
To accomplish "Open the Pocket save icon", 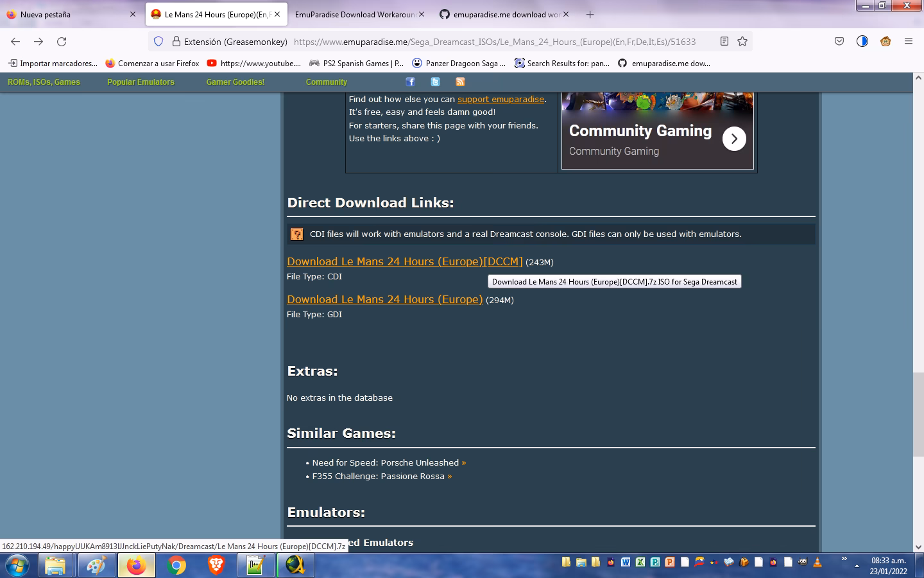I will pyautogui.click(x=839, y=41).
